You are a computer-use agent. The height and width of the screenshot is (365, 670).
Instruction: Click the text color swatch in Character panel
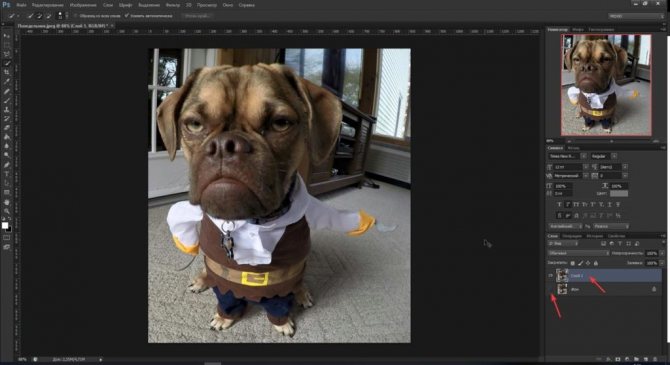pos(619,194)
